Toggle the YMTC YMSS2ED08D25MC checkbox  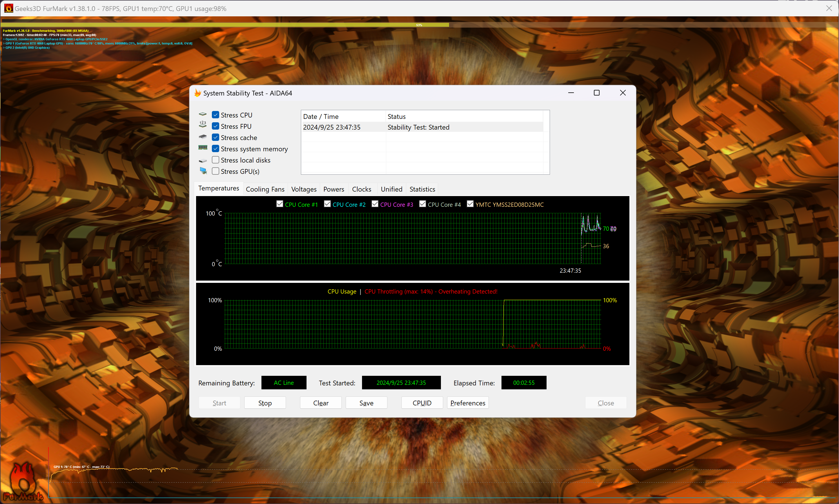point(470,204)
